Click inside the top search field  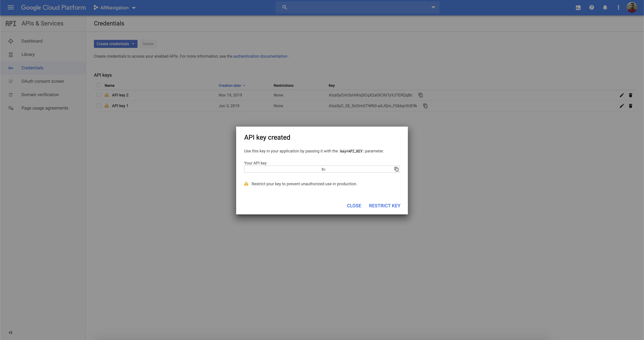click(358, 7)
